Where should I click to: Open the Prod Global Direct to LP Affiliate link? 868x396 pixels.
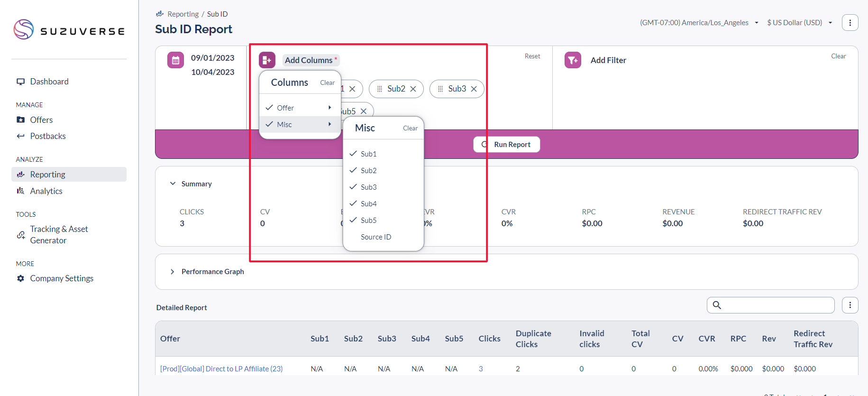(x=221, y=368)
